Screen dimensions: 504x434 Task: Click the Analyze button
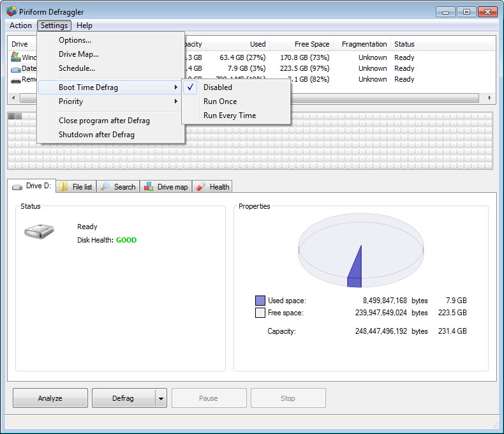(50, 398)
